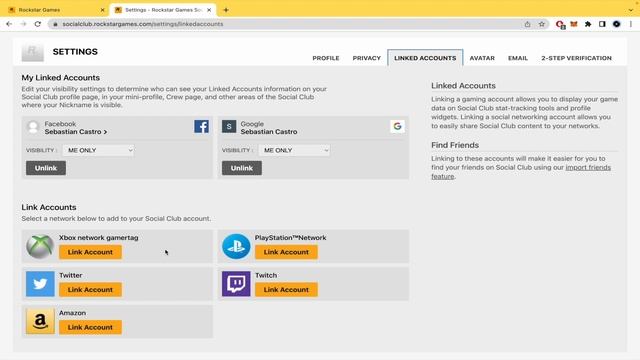Viewport: 640px width, 360px height.
Task: Close the Settings browser tab
Action: point(209,10)
